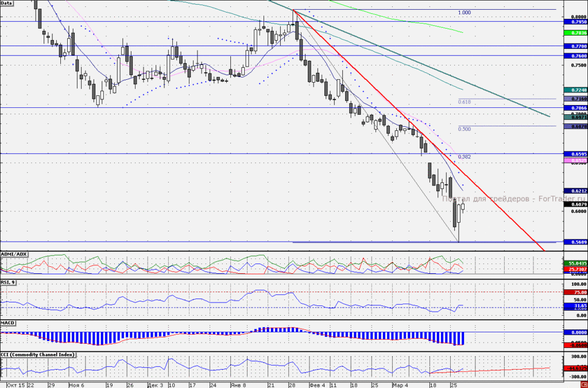Click the RSI, 9 indicator label
The width and height of the screenshot is (588, 388).
7,282
